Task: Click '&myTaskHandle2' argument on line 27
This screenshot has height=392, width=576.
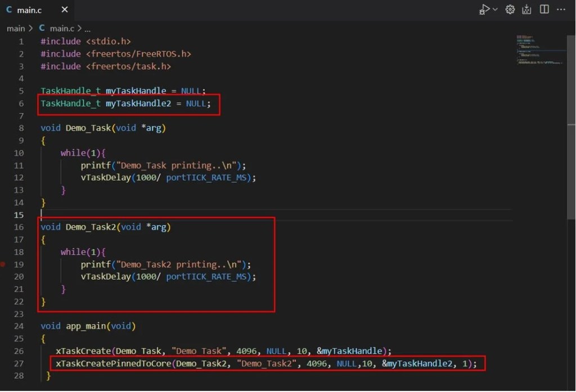Action: [x=417, y=364]
